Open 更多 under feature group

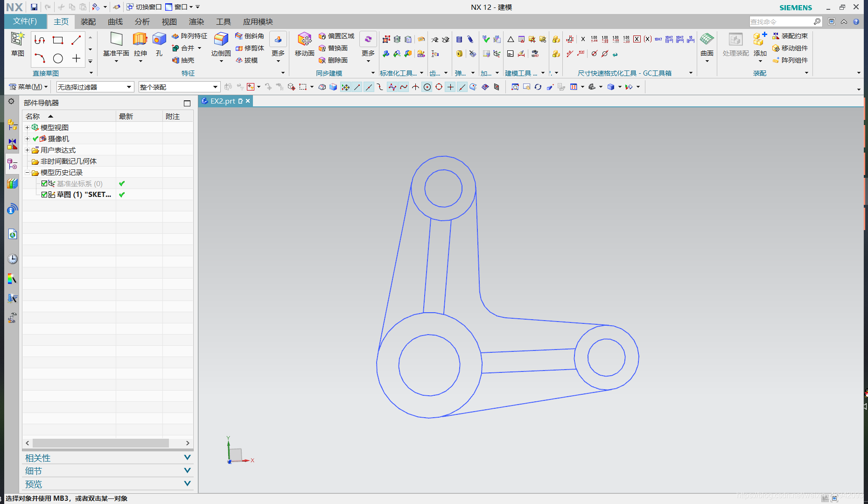click(278, 47)
